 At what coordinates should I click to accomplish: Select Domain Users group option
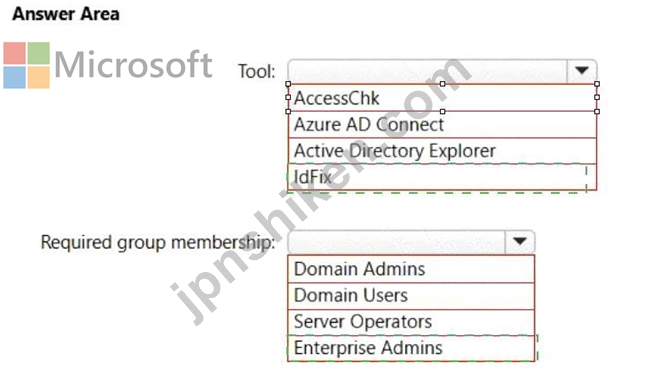411,296
